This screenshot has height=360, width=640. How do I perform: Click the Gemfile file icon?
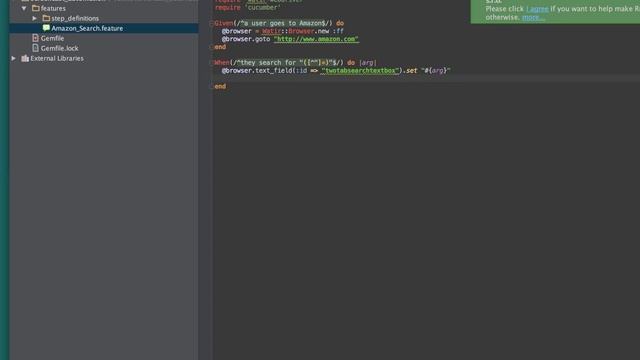click(x=36, y=38)
